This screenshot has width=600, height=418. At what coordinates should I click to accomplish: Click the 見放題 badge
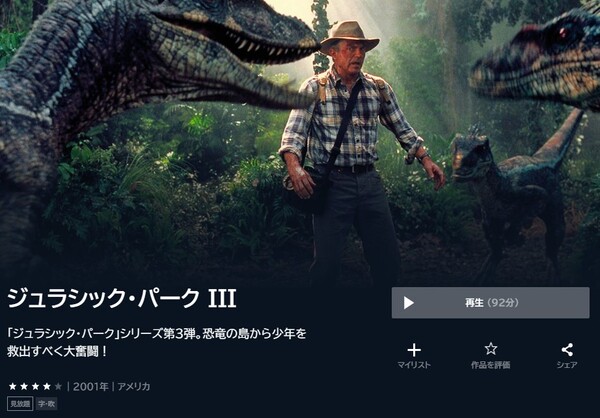20,403
